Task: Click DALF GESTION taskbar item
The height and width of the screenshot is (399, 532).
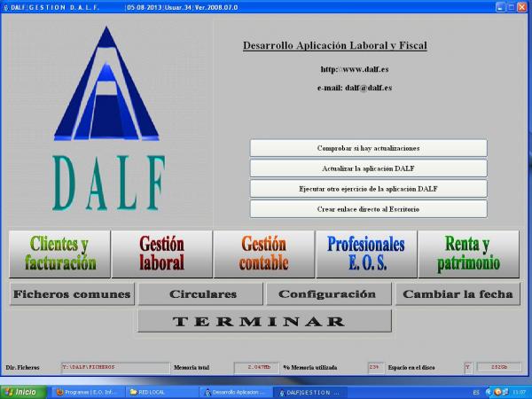Action: pos(309,393)
